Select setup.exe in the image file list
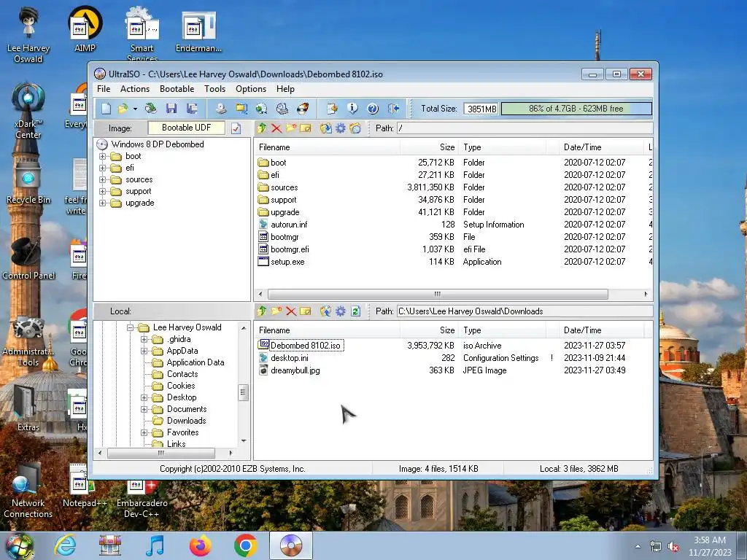 (287, 262)
